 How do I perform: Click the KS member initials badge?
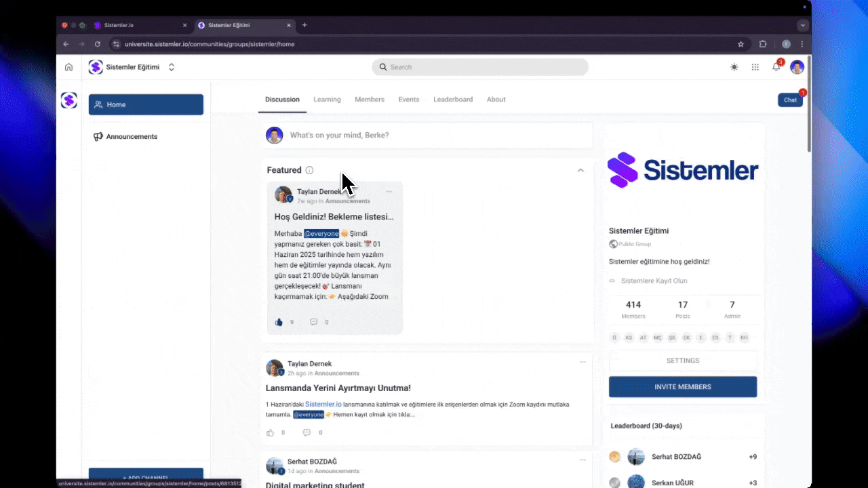pyautogui.click(x=629, y=338)
